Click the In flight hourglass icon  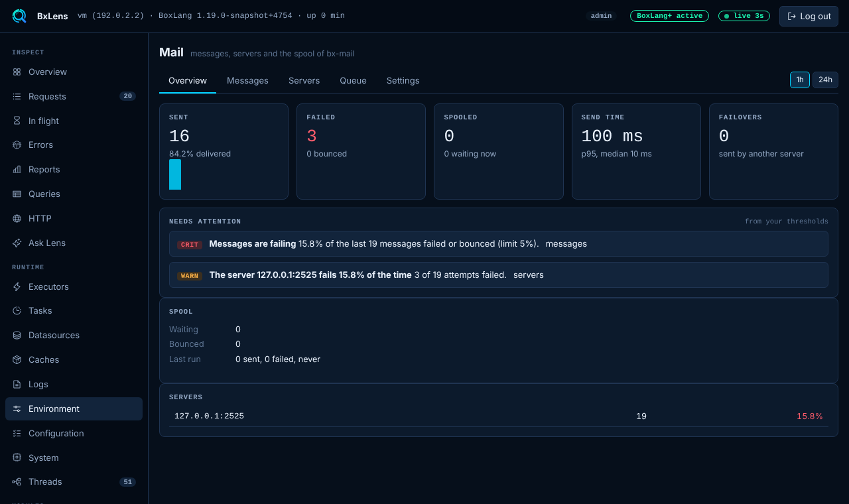17,121
